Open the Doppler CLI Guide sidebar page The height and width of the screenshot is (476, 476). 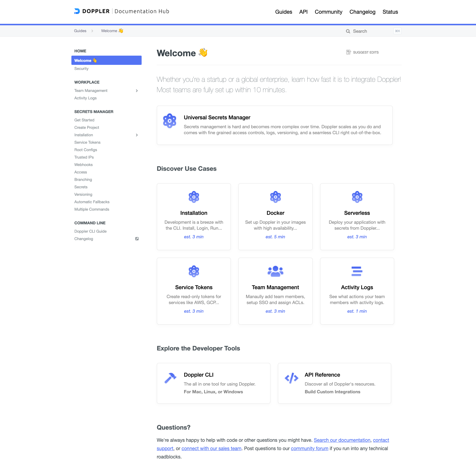pos(90,231)
